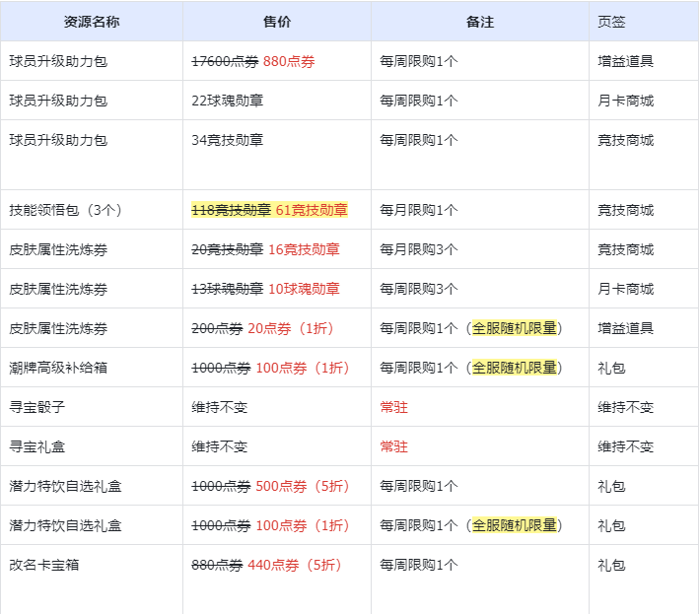The height and width of the screenshot is (614, 700).
Task: Select the 16竞技勋章 discounted price
Action: point(304,249)
